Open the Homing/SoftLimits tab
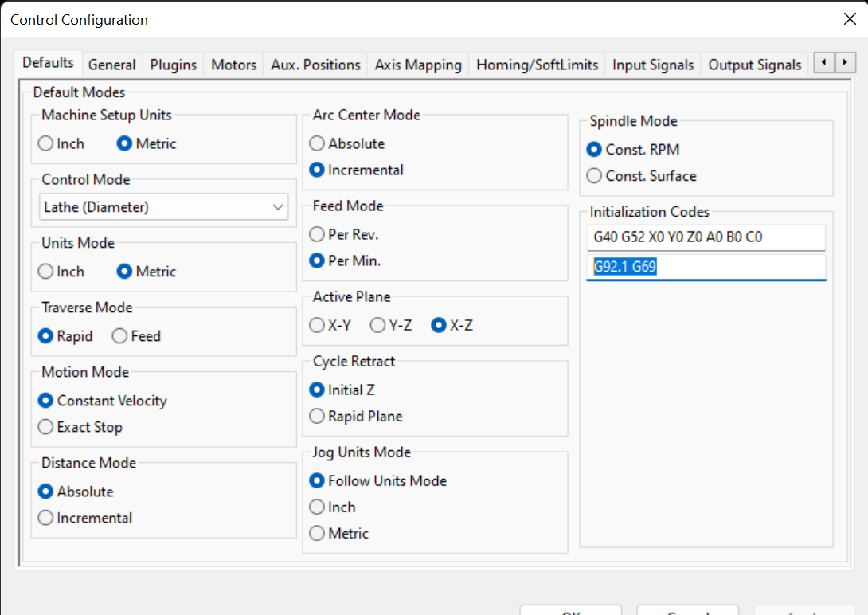This screenshot has height=615, width=868. click(537, 65)
